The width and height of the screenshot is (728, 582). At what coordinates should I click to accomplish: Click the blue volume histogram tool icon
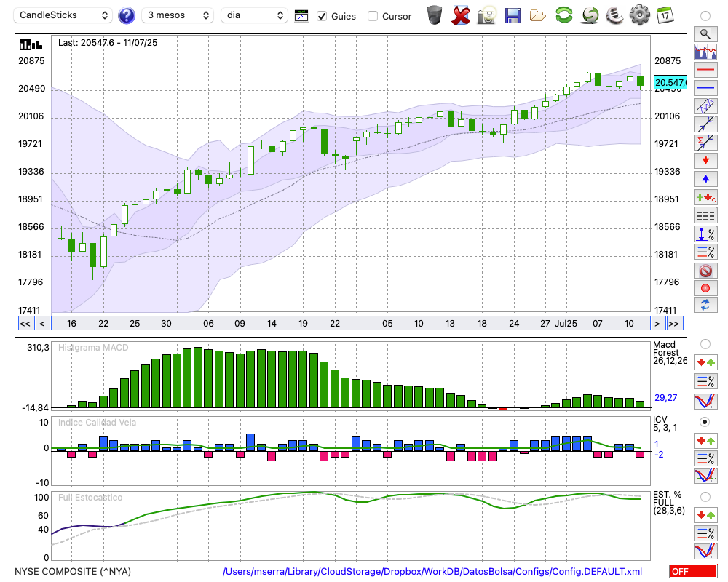click(705, 52)
